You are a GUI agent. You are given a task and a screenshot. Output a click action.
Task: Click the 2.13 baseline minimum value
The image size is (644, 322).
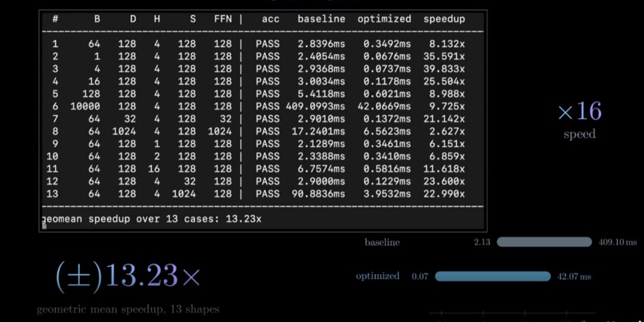tap(482, 242)
